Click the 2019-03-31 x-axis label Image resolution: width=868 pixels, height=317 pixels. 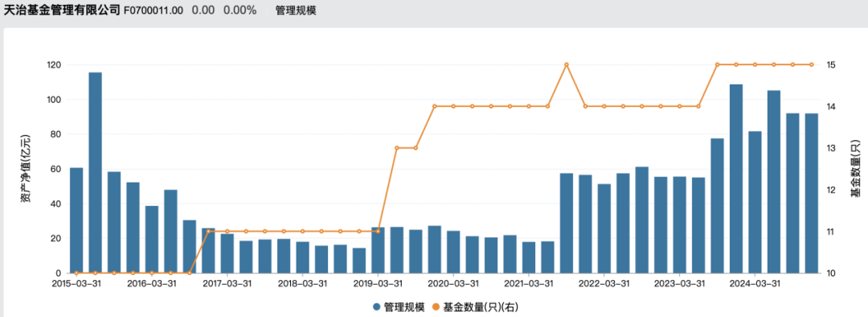(x=378, y=282)
